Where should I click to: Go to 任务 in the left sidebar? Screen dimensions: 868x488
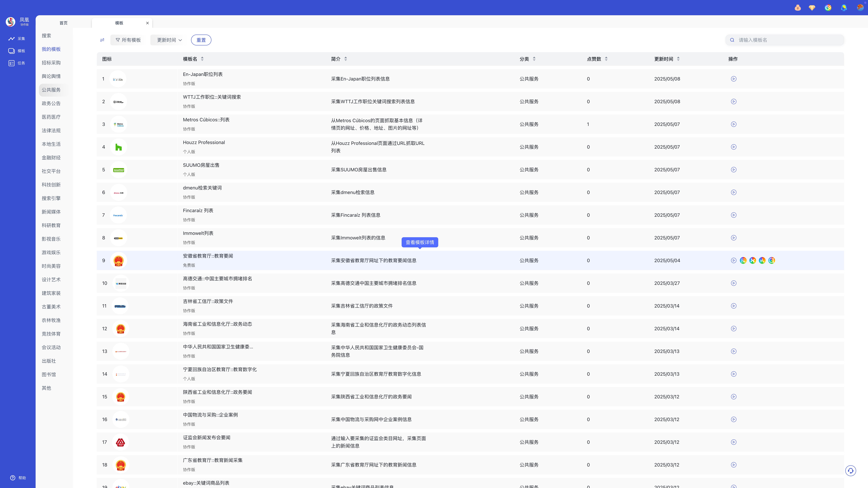[x=17, y=63]
